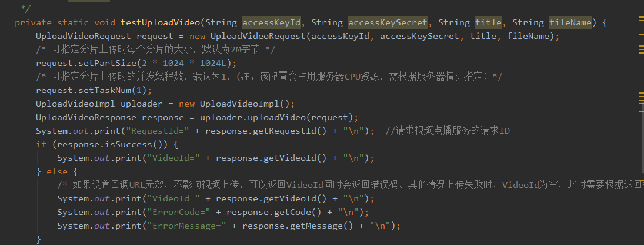Click accessKeyId parameter in the method signature
The height and width of the screenshot is (245, 644).
272,23
